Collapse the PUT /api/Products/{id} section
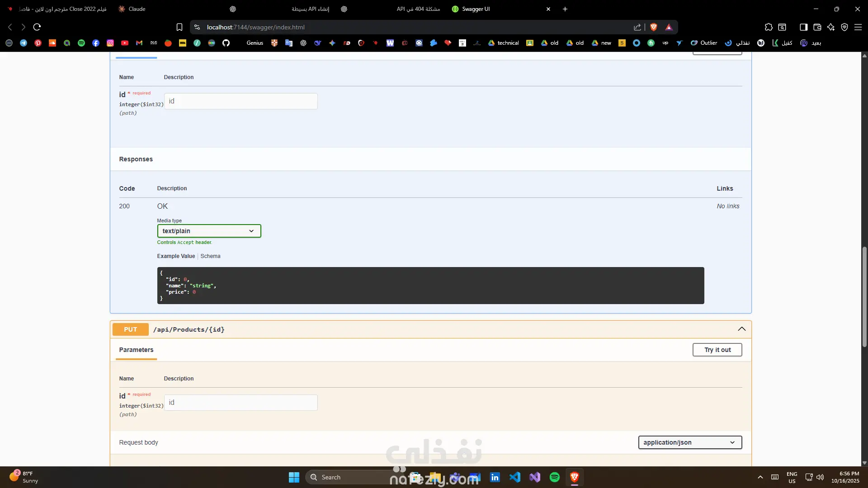The image size is (868, 488). [742, 329]
